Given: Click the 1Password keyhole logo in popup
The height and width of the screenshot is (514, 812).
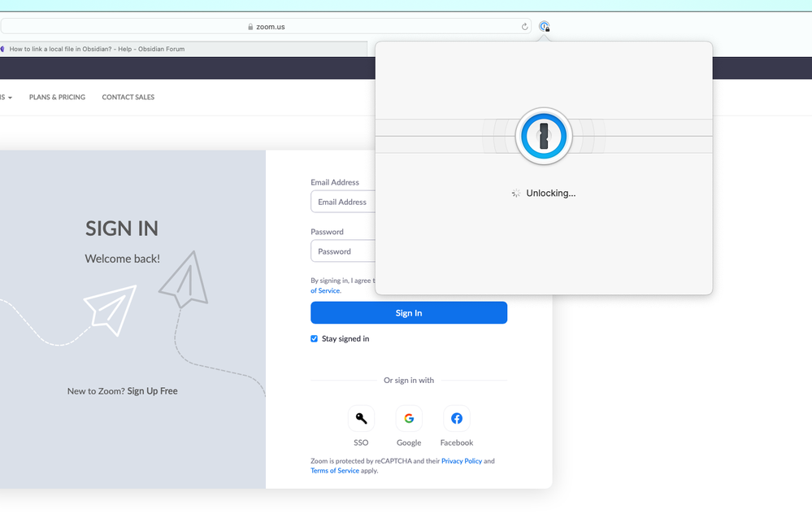Looking at the screenshot, I should (x=544, y=136).
